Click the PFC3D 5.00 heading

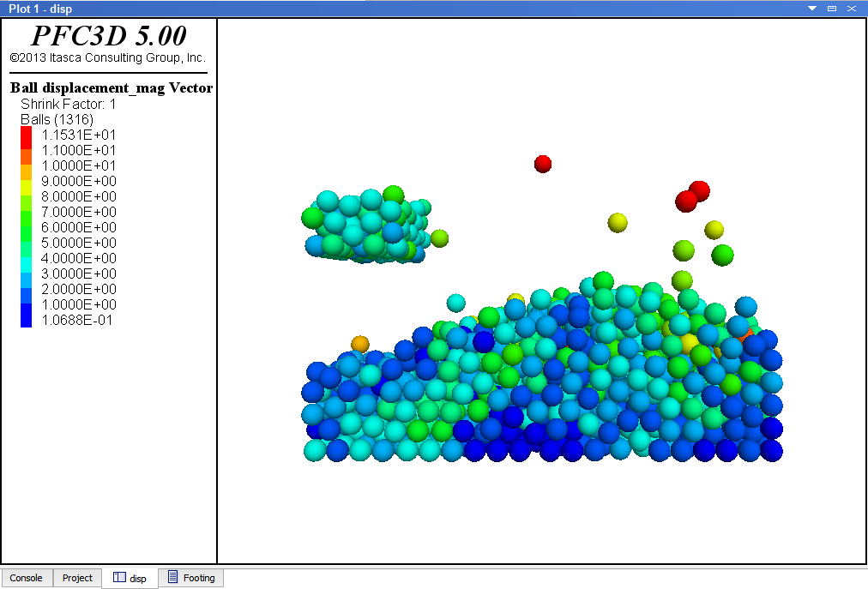coord(108,36)
